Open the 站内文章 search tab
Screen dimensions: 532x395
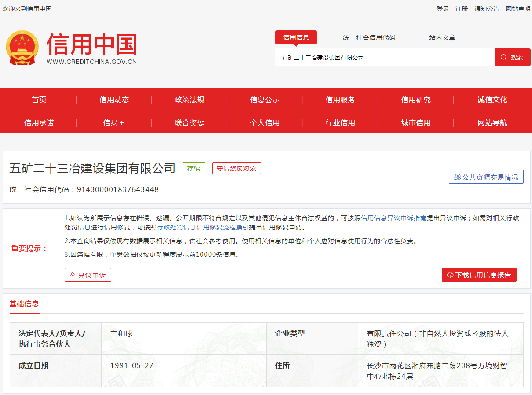441,37
